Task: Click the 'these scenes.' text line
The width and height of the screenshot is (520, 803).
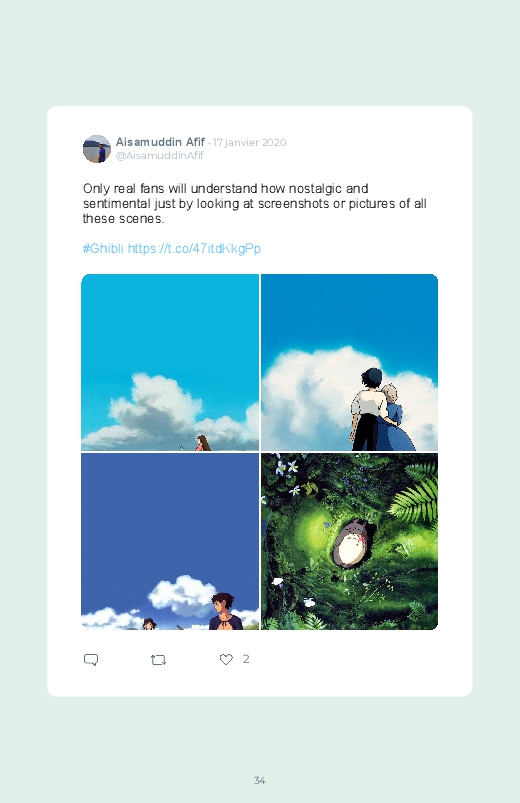Action: click(x=123, y=219)
